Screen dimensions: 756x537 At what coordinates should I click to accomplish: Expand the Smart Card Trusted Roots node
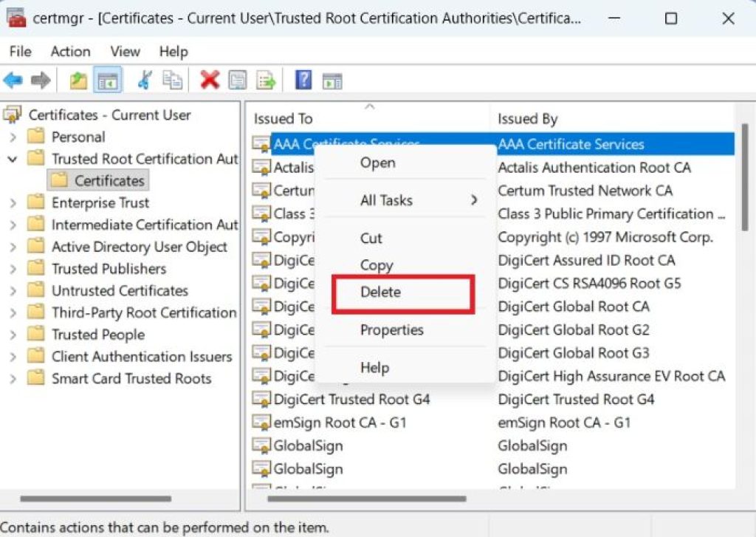(x=13, y=379)
